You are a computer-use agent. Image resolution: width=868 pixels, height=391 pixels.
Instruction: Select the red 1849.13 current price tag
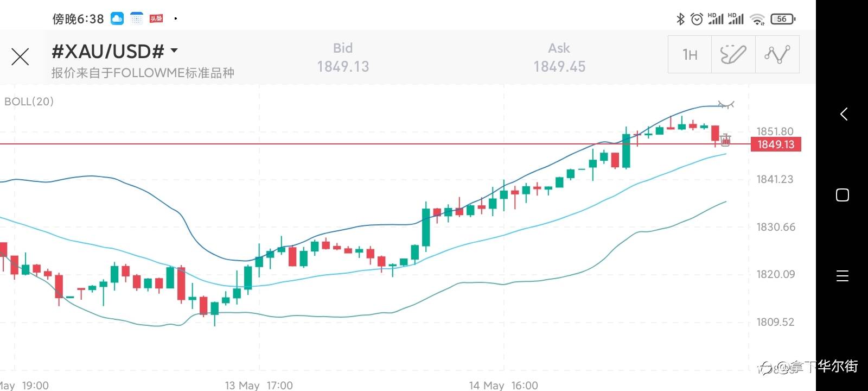775,144
